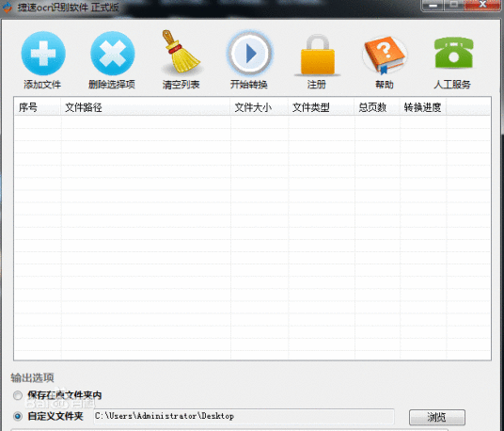
Task: Click the 序号 column header
Action: tap(38, 107)
